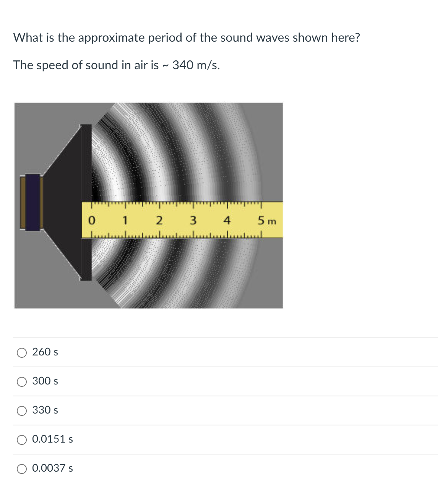
Task: Click the 1 mark on the ruler
Action: point(125,220)
